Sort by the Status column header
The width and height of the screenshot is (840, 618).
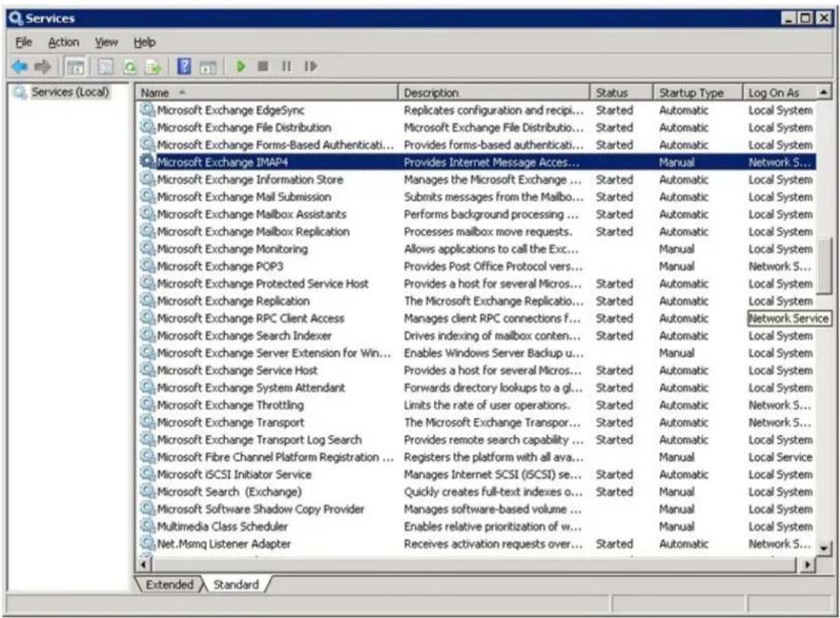621,93
